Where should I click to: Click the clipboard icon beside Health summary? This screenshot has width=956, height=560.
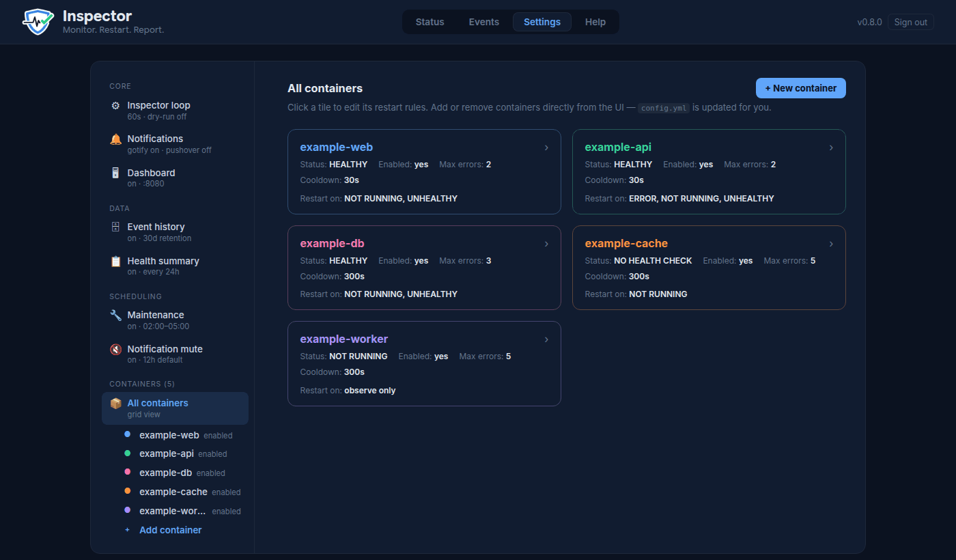115,262
